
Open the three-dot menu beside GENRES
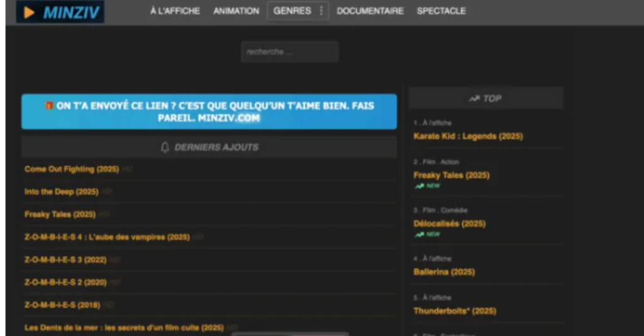(x=321, y=11)
